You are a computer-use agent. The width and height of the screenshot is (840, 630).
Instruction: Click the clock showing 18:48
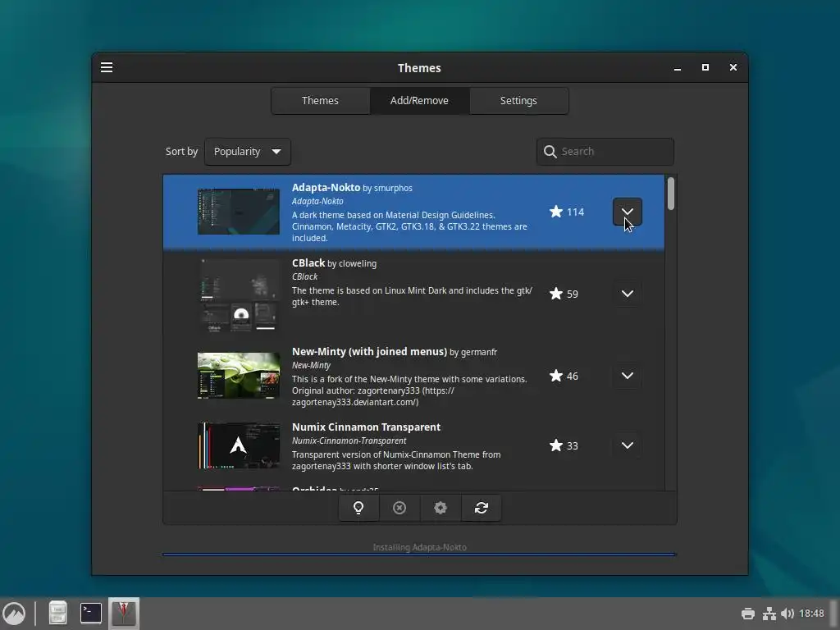(811, 614)
